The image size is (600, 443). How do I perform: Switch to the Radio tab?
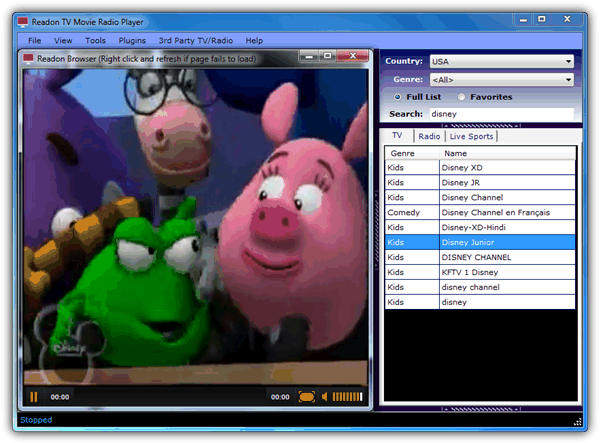[429, 136]
